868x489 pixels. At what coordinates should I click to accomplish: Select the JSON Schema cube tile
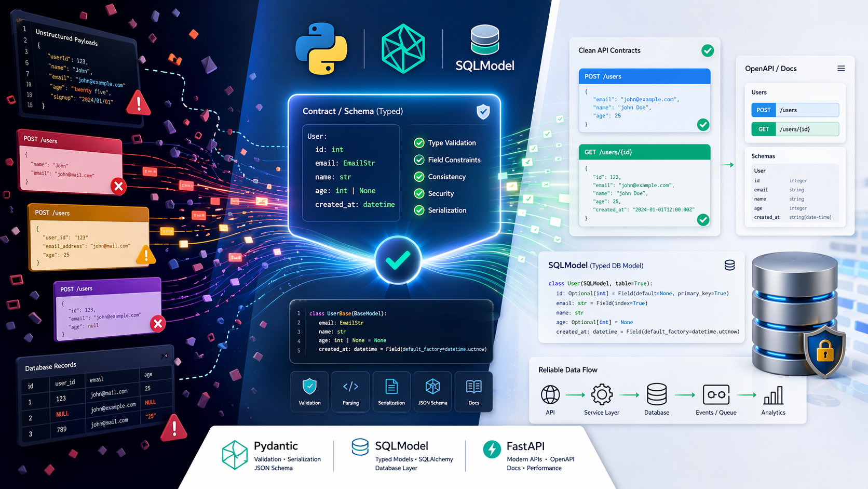point(432,391)
